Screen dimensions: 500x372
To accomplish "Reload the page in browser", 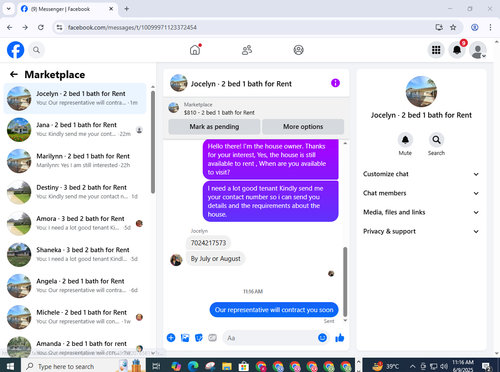I will [41, 27].
